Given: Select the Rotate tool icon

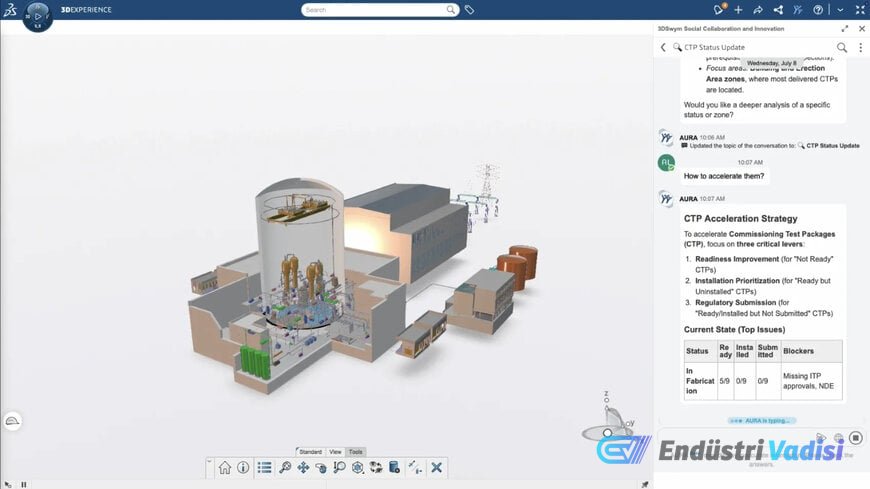Looking at the screenshot, I should (x=321, y=468).
